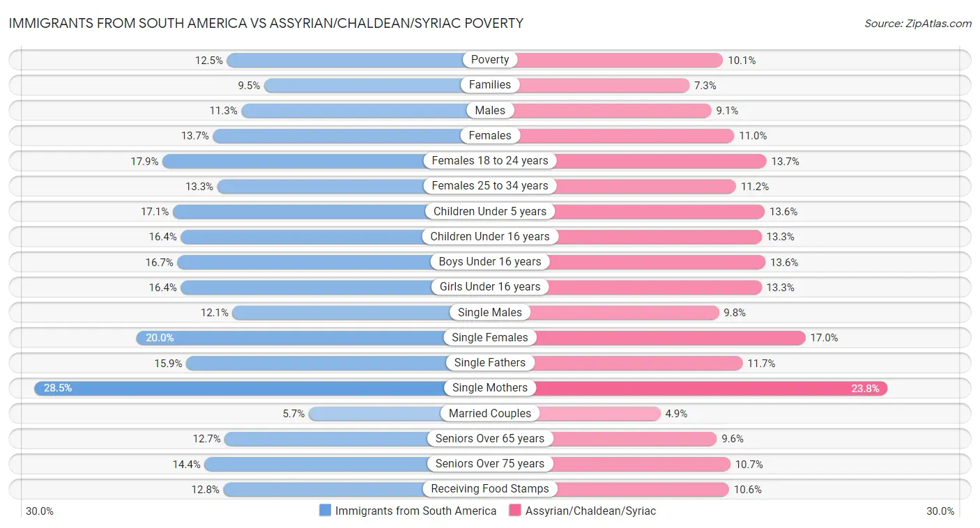
Task: Select the Children Under 5 years label
Action: (x=490, y=211)
